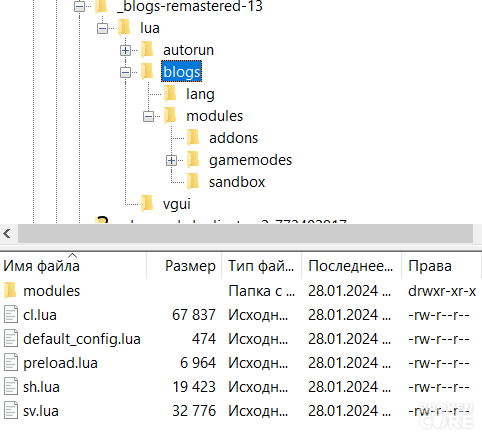Click permissions cell of preload.lua
This screenshot has height=433, width=482.
(x=439, y=363)
